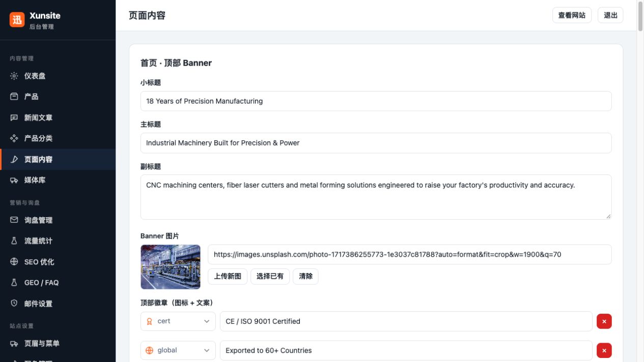644x362 pixels.
Task: Open 仪表盘 in the sidebar
Action: pyautogui.click(x=58, y=76)
